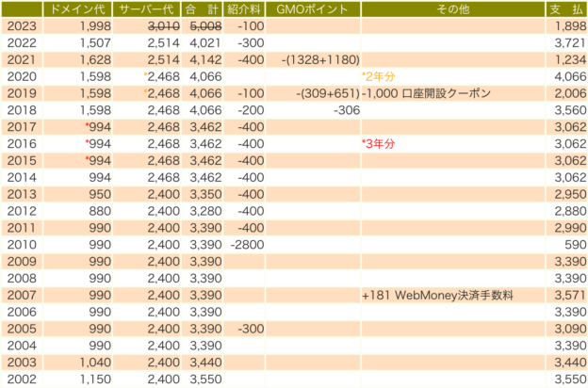The height and width of the screenshot is (388, 588).
Task: Select the 2010 year row label
Action: (x=21, y=245)
